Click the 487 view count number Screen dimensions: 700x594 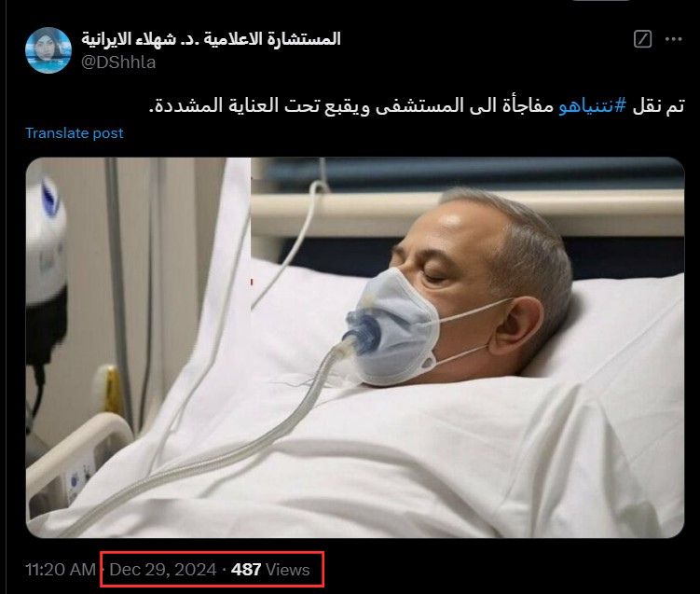[x=246, y=570]
